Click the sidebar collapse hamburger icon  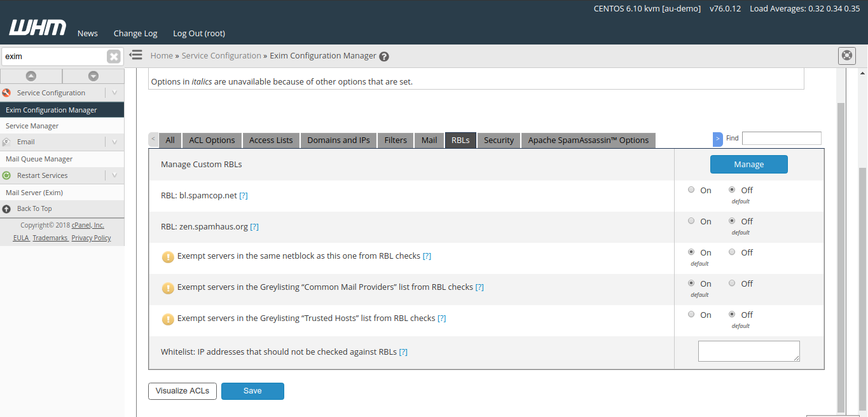click(x=135, y=55)
